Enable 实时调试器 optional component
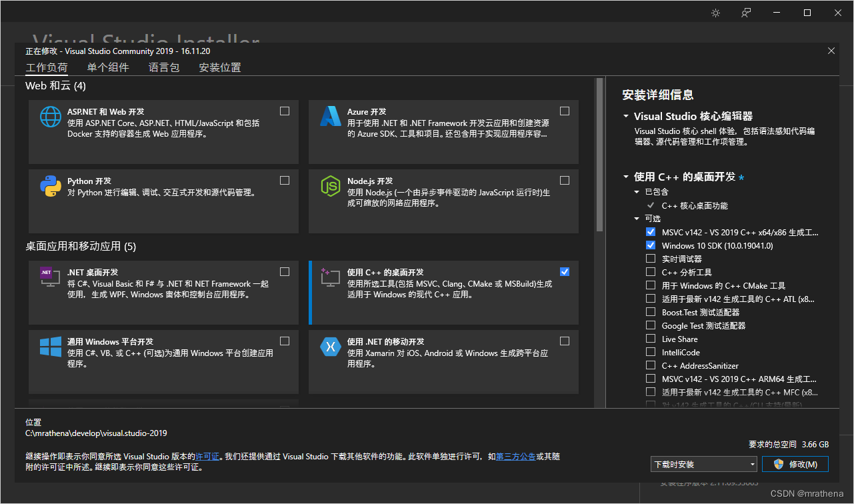 click(x=651, y=259)
